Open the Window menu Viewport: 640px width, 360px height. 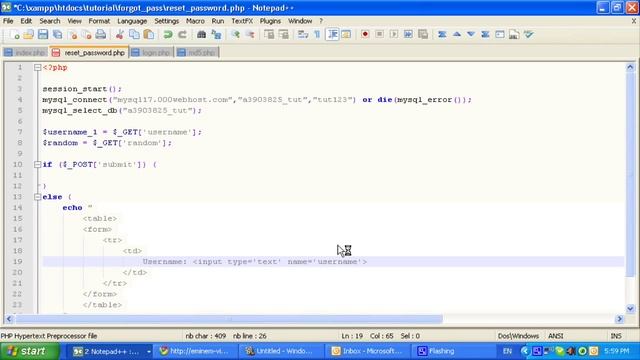tap(300, 21)
